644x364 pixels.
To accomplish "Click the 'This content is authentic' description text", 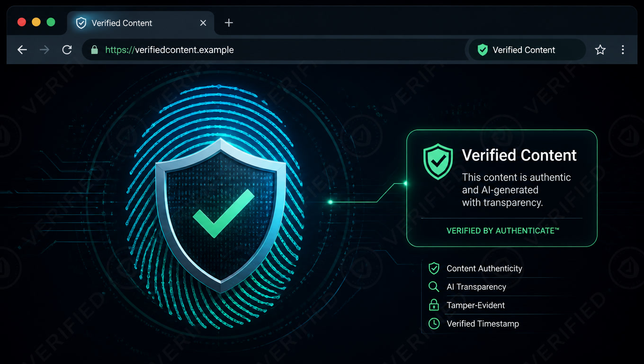I will click(x=517, y=190).
